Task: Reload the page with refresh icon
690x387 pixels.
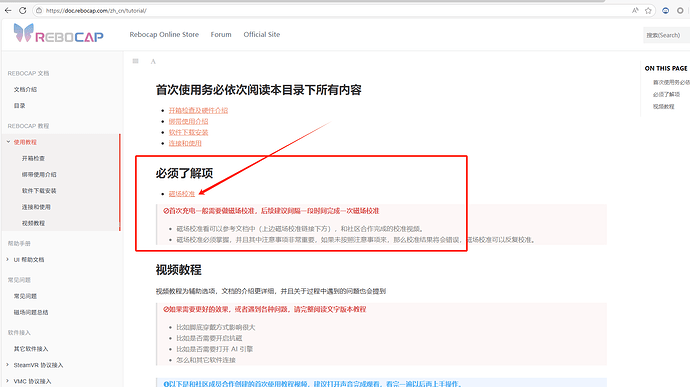Action: [x=22, y=10]
